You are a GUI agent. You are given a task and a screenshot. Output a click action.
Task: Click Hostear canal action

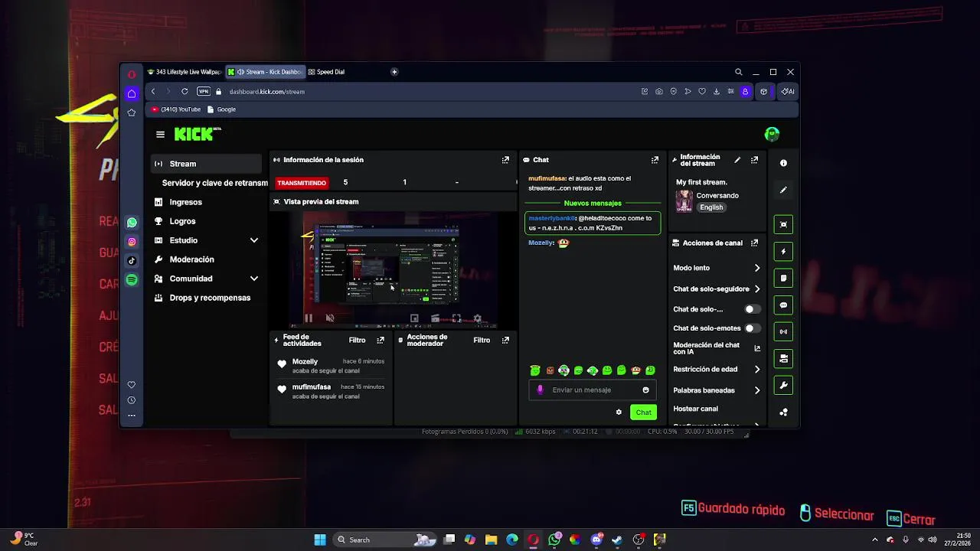(695, 409)
